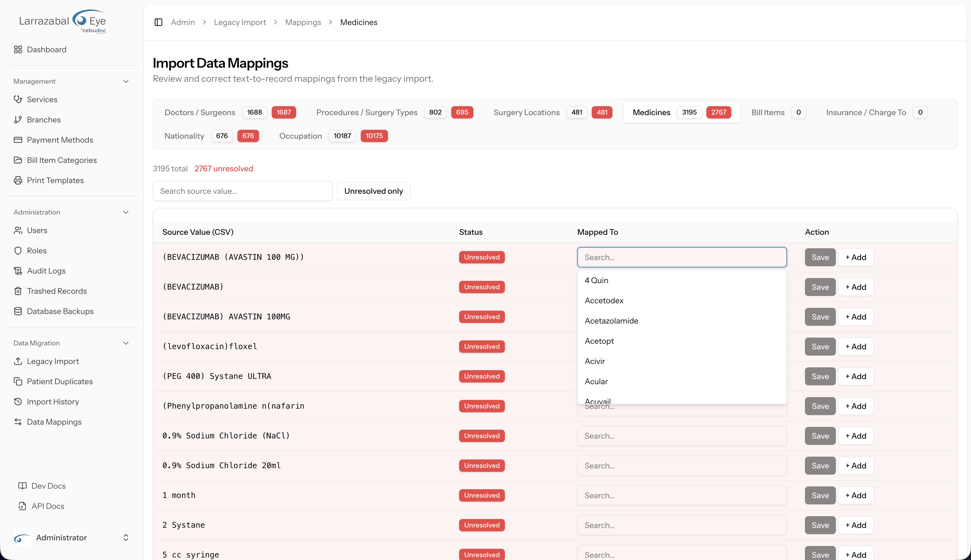Save the (BEVACIZUMAB (AVASTIN 100 MG)) row
Viewport: 971px width, 560px height.
point(820,257)
